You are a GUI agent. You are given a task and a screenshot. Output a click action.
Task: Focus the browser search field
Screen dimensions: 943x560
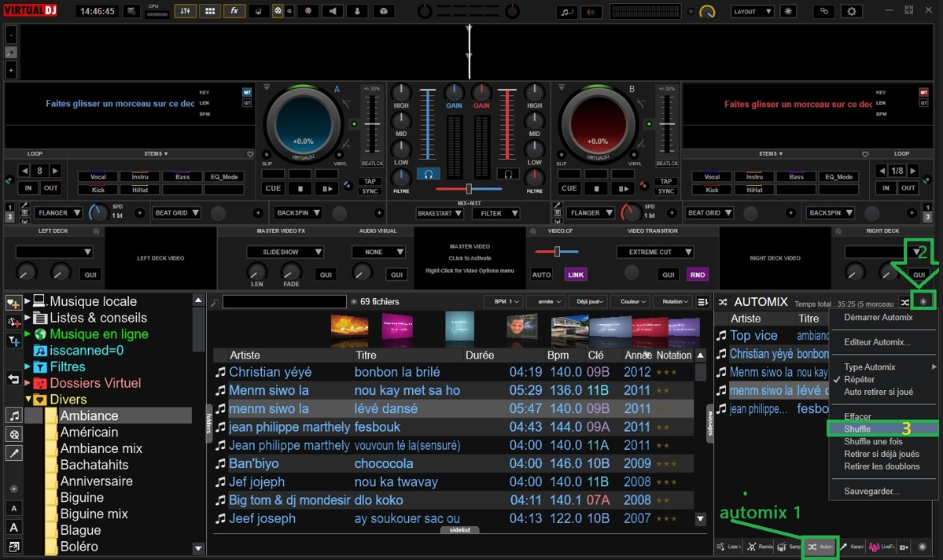point(285,301)
